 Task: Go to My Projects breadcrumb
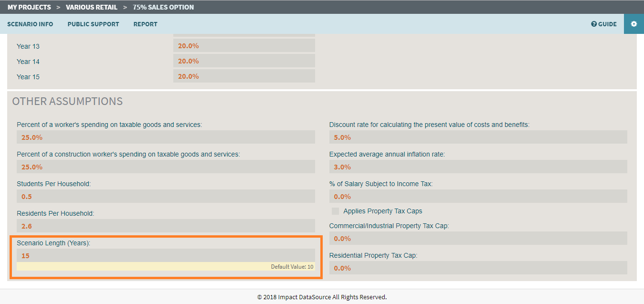[29, 7]
